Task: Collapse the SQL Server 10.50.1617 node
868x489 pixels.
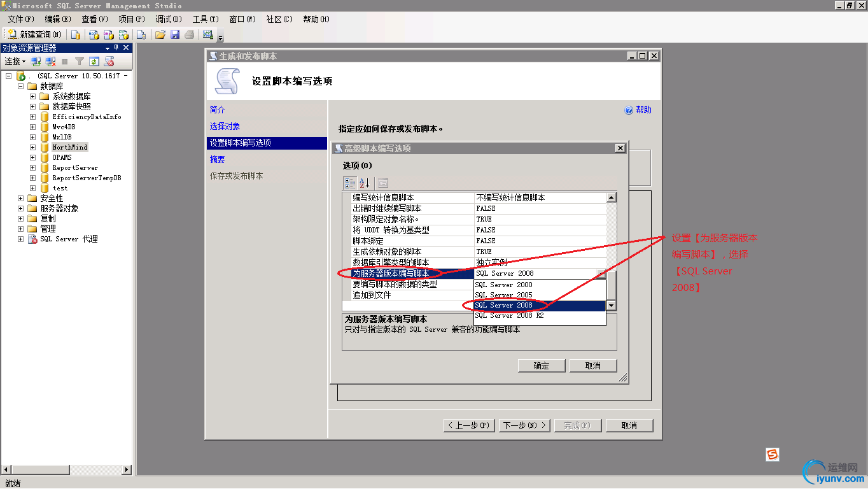Action: [x=9, y=76]
